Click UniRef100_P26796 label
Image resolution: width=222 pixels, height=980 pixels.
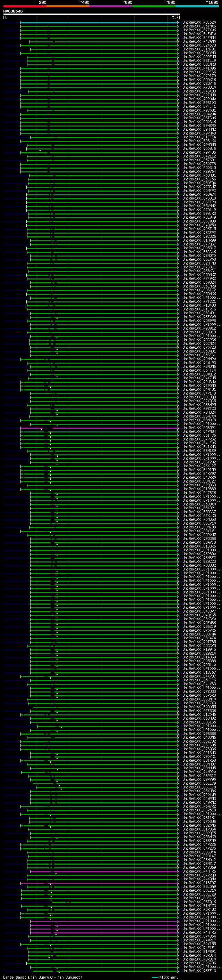tap(199, 963)
